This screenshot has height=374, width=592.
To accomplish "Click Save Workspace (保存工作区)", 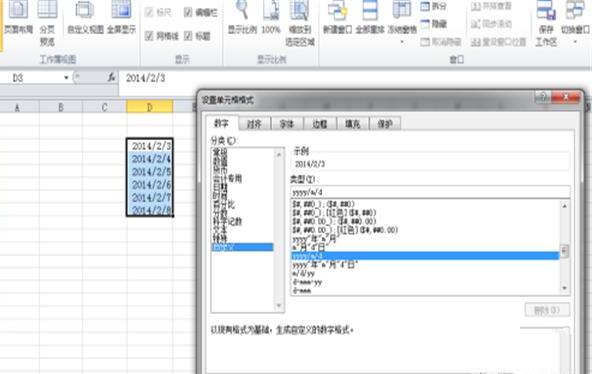I will pos(546,23).
